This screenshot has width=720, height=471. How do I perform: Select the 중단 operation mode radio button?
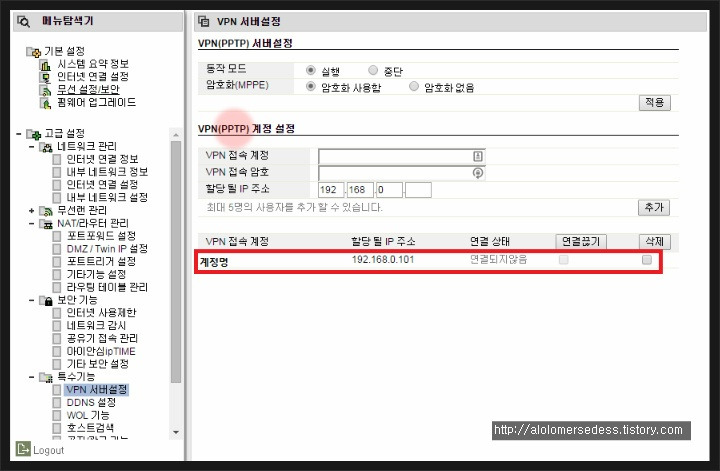(373, 70)
